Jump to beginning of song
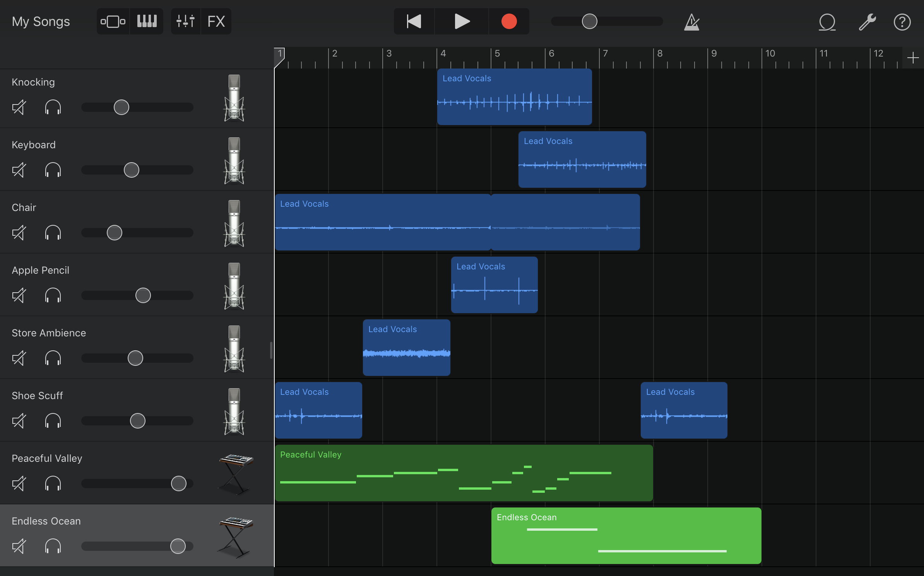This screenshot has height=576, width=924. pos(414,21)
